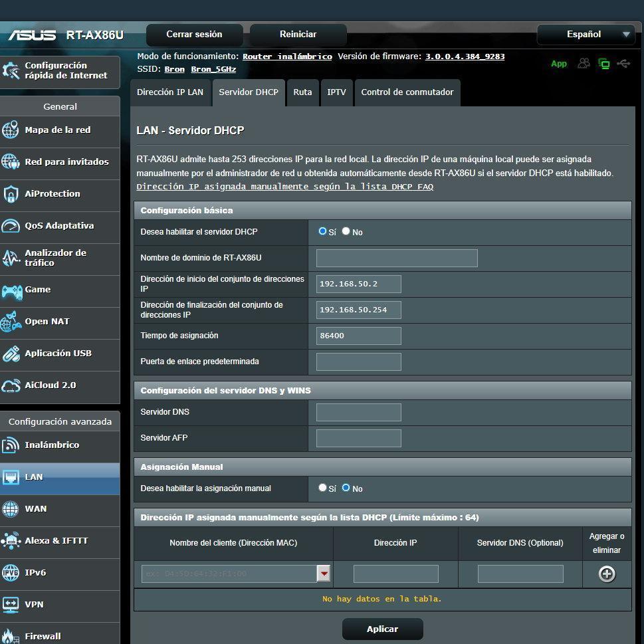Click the WAN globe icon

tap(10, 509)
